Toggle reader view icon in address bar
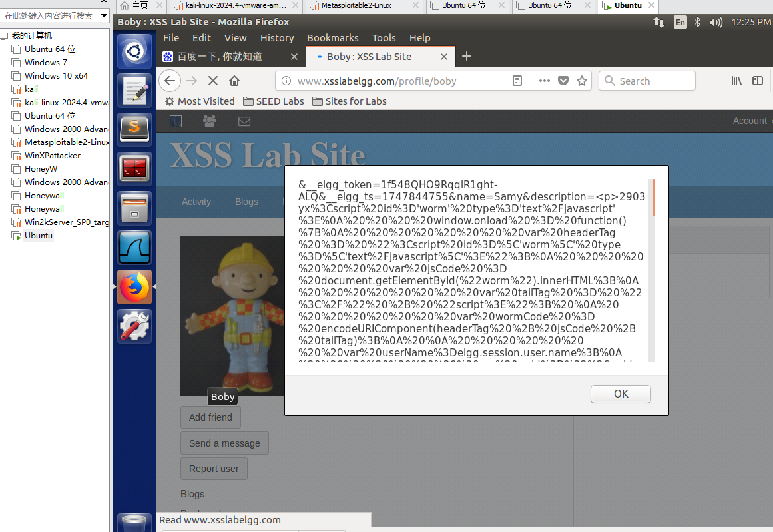The height and width of the screenshot is (532, 773). pyautogui.click(x=517, y=81)
